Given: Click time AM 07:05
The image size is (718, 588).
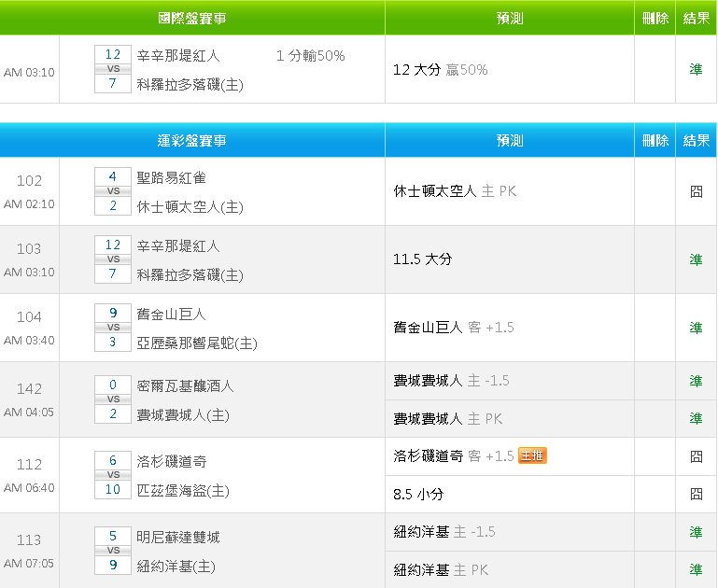Looking at the screenshot, I should tap(29, 564).
